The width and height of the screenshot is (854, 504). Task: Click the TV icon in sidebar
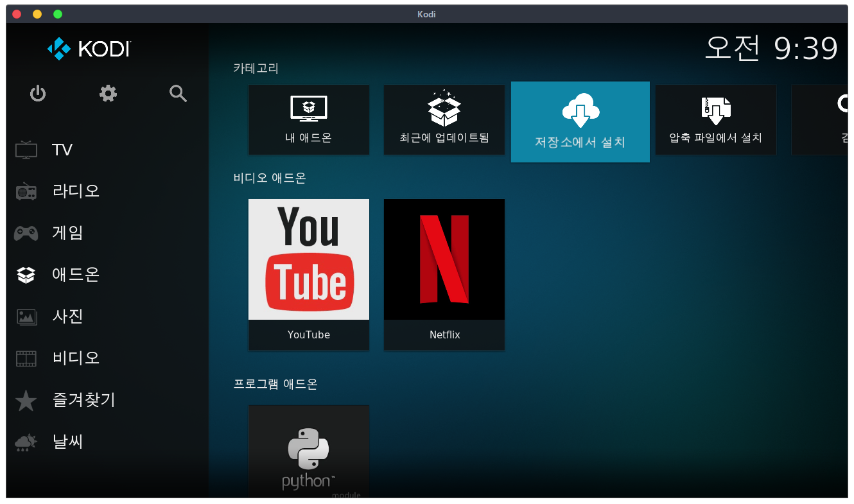point(26,150)
